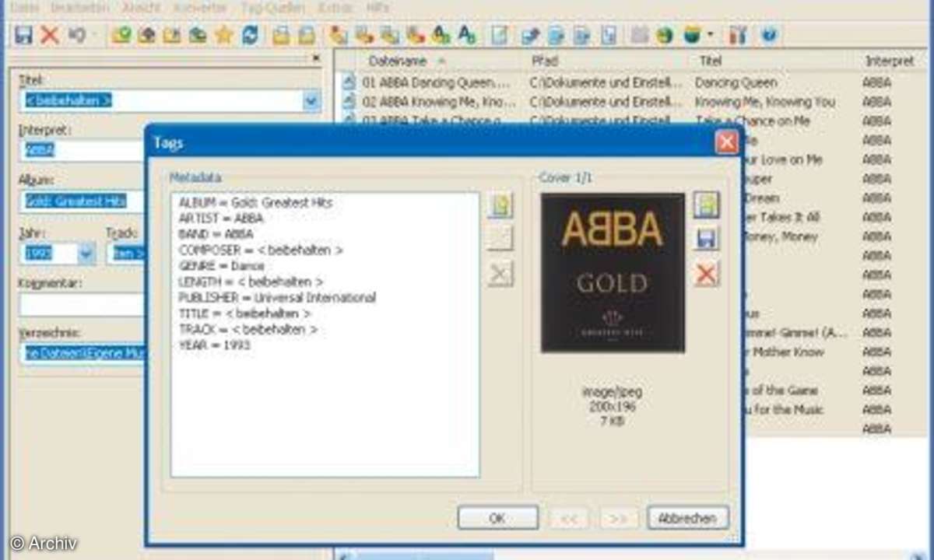Image resolution: width=934 pixels, height=560 pixels.
Task: Click Add field icon beside Metadata list
Action: [500, 206]
